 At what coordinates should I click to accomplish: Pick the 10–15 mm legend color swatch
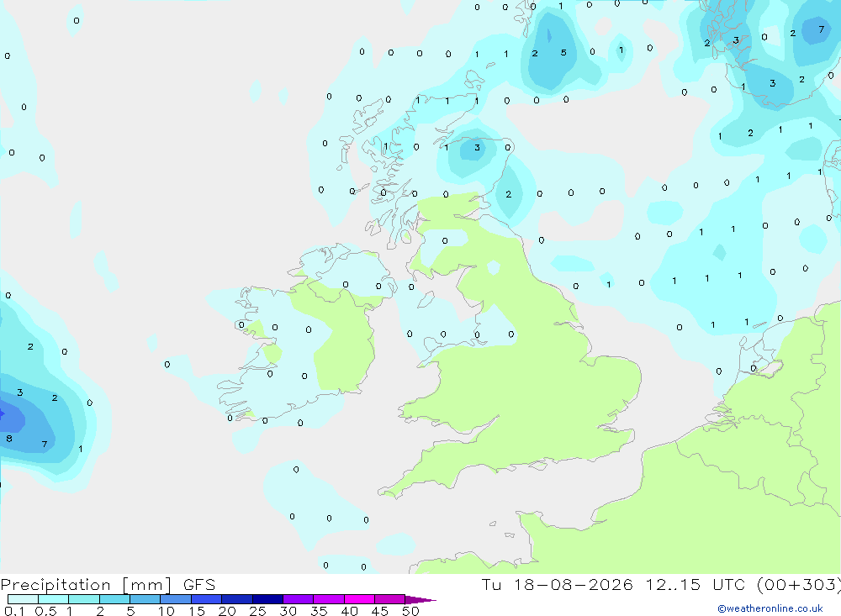176,599
